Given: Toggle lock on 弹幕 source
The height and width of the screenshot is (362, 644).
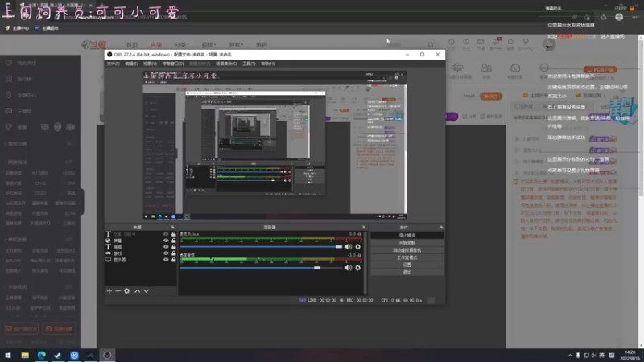Looking at the screenshot, I should 173,241.
